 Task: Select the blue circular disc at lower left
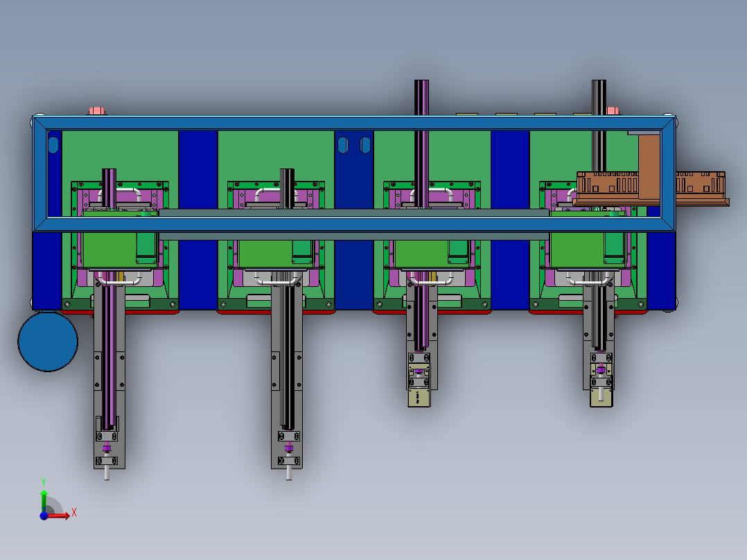coord(48,341)
